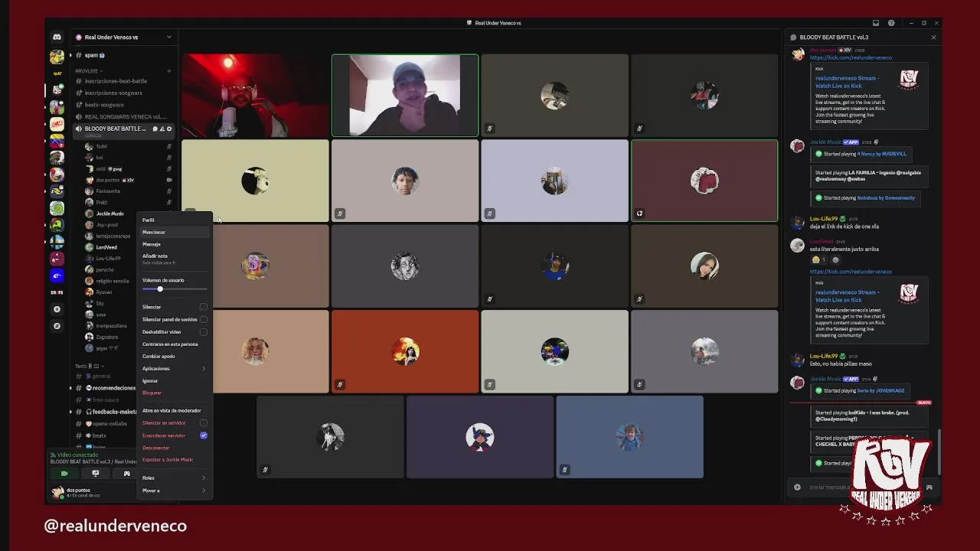Select Mensaje in the context menu
The height and width of the screenshot is (551, 980).
pyautogui.click(x=174, y=244)
